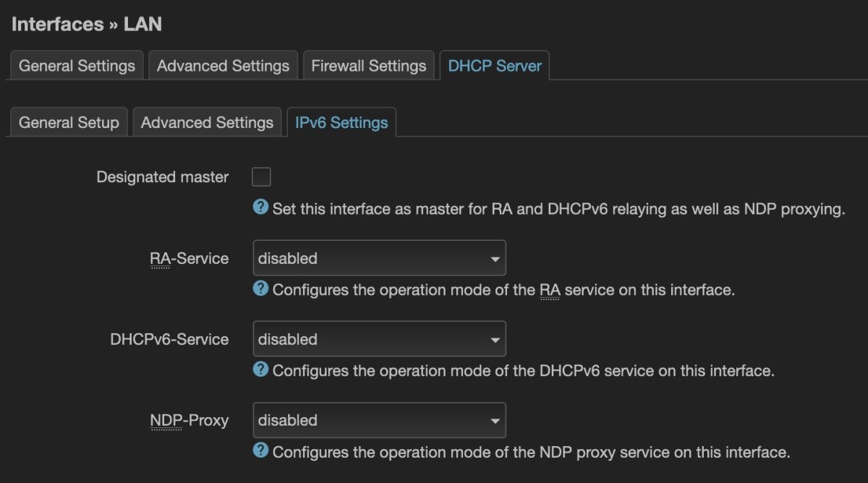Click help icon under RA-Service dropdown

[x=260, y=289]
